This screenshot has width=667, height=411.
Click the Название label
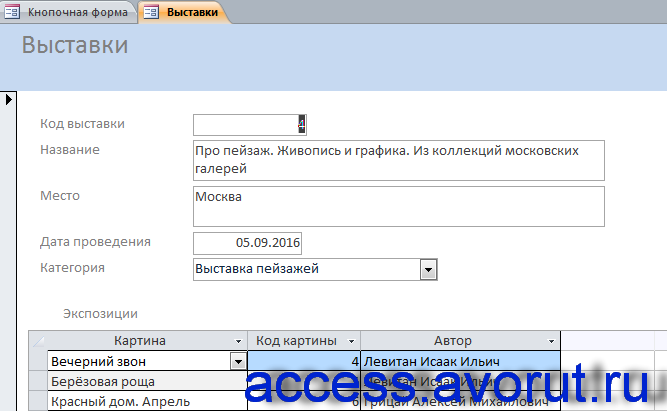[x=70, y=150]
